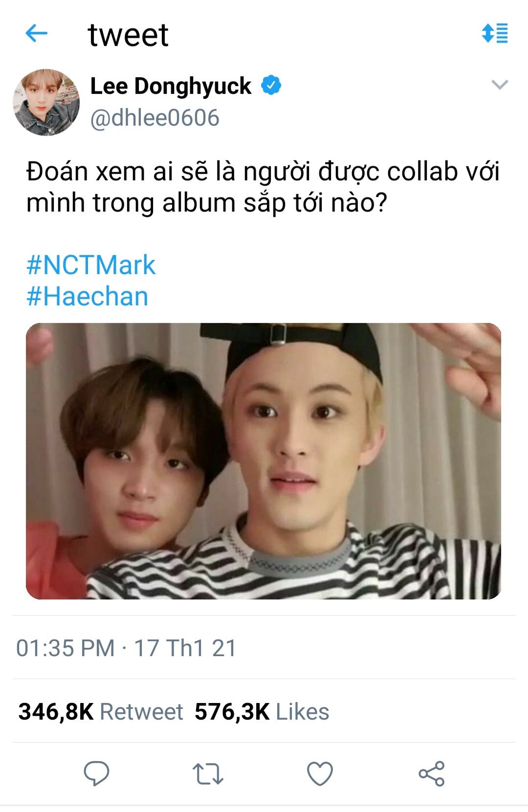Share the tweet via share icon

click(x=432, y=773)
